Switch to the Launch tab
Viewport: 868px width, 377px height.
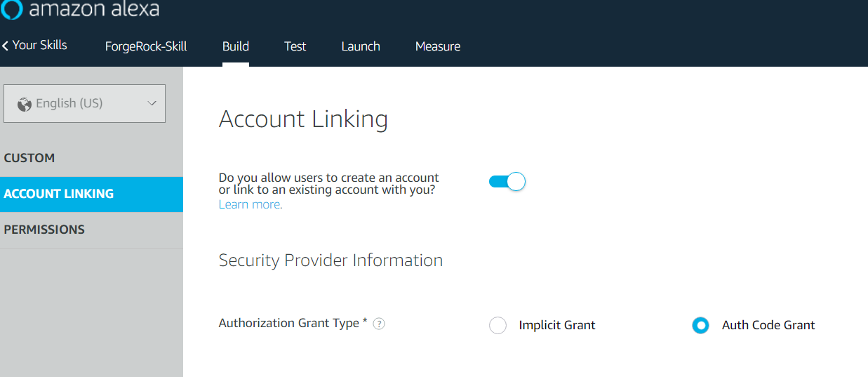click(x=361, y=46)
